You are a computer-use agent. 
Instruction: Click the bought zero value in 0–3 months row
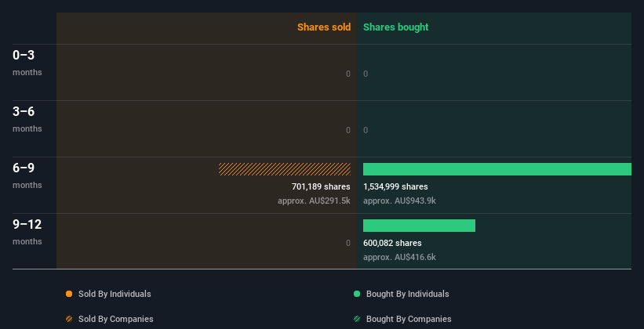click(x=366, y=74)
